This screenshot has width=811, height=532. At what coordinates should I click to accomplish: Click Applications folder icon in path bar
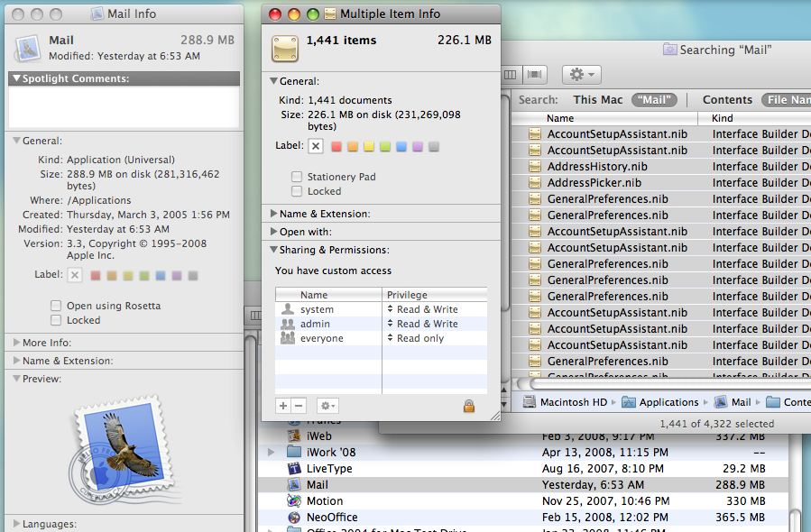[628, 402]
